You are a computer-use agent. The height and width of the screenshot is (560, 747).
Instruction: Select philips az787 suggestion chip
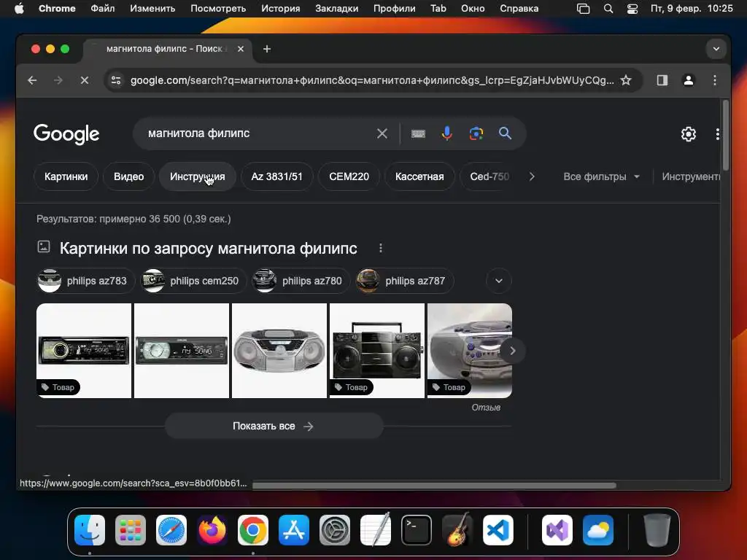(x=404, y=281)
